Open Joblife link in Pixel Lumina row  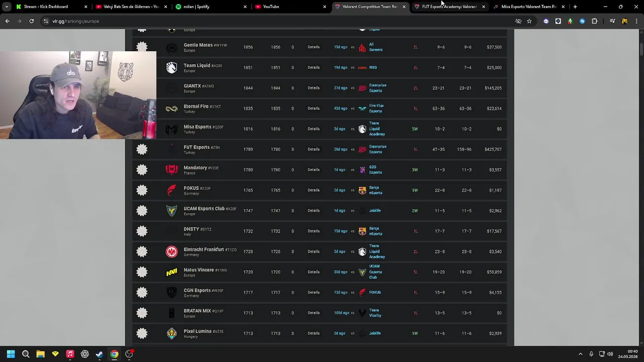pos(375,333)
